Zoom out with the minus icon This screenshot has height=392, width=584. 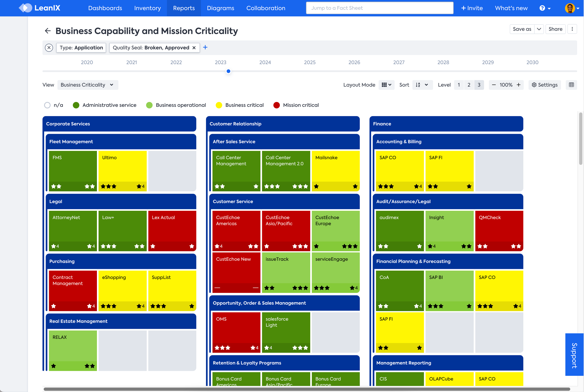tap(494, 85)
